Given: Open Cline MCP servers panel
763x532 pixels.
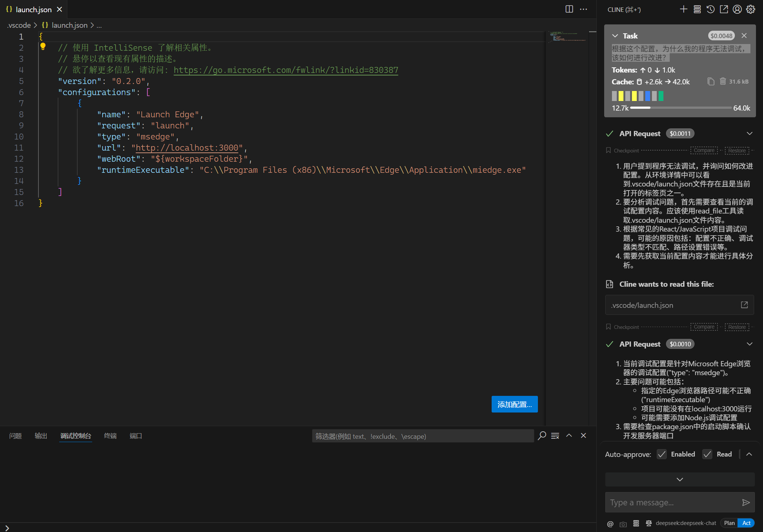Looking at the screenshot, I should tap(697, 9).
